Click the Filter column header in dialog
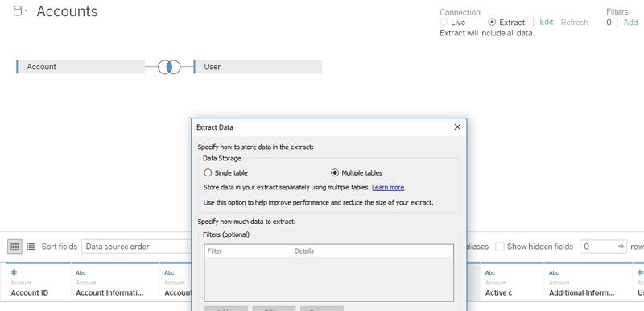644x311 pixels. pyautogui.click(x=248, y=251)
